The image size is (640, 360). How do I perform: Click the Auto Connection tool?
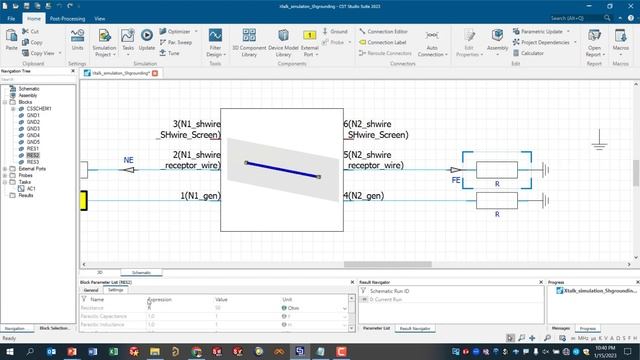(x=432, y=43)
